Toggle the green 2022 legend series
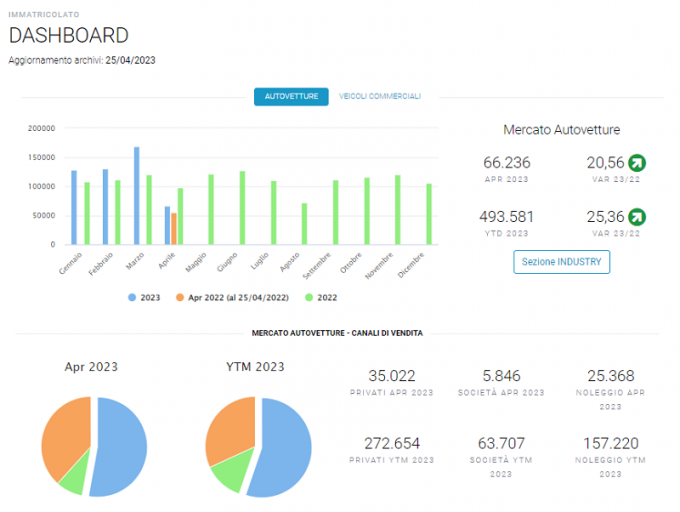Viewport: 680px width, 512px height. pyautogui.click(x=321, y=297)
